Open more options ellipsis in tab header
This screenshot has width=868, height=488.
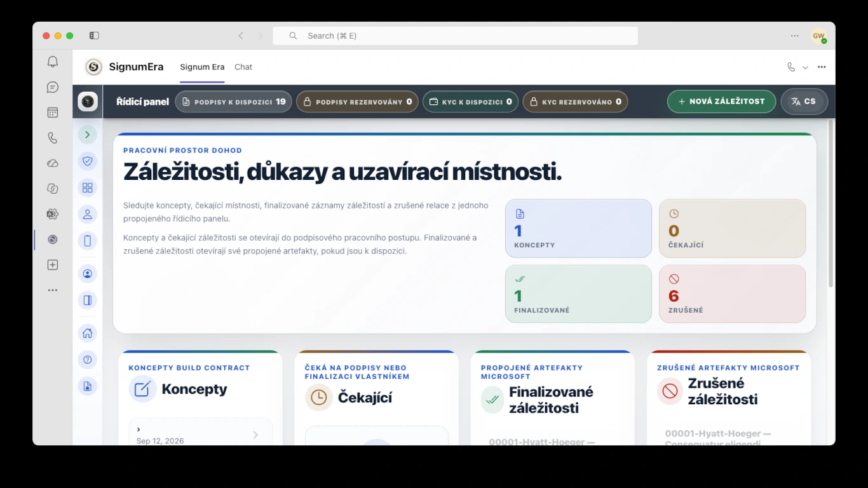click(x=822, y=67)
